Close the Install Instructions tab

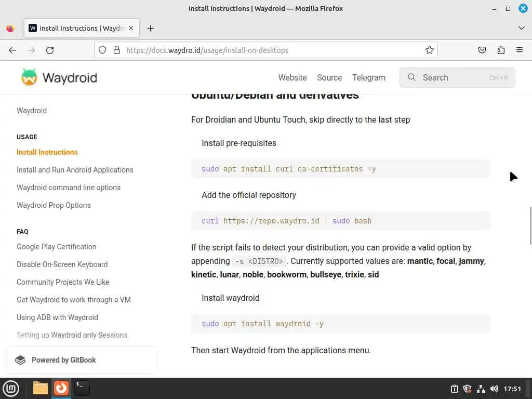pyautogui.click(x=131, y=28)
